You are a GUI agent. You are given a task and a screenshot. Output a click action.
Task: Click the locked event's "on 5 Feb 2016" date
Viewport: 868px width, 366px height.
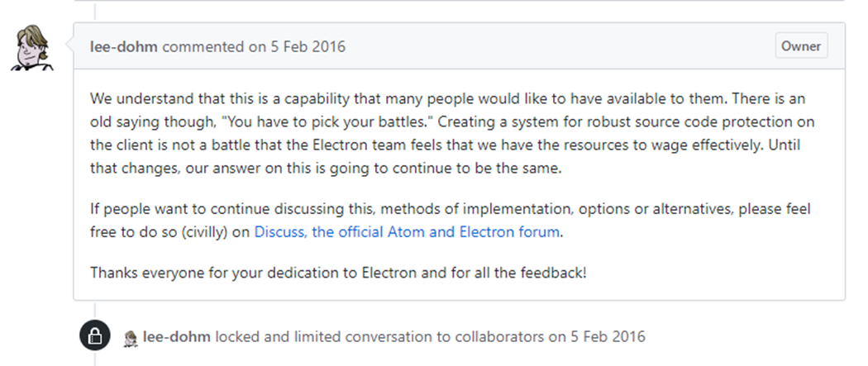[595, 337]
